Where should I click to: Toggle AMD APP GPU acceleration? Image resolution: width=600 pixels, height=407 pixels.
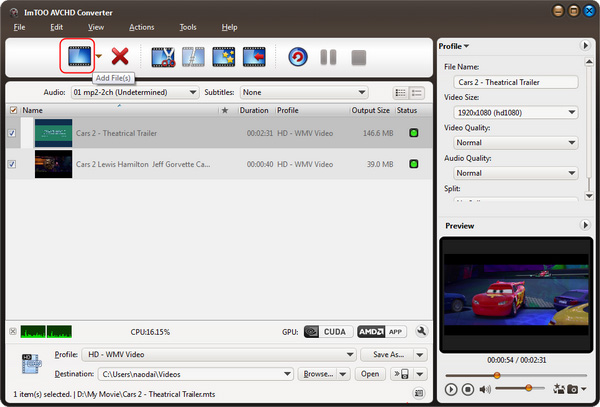click(382, 332)
